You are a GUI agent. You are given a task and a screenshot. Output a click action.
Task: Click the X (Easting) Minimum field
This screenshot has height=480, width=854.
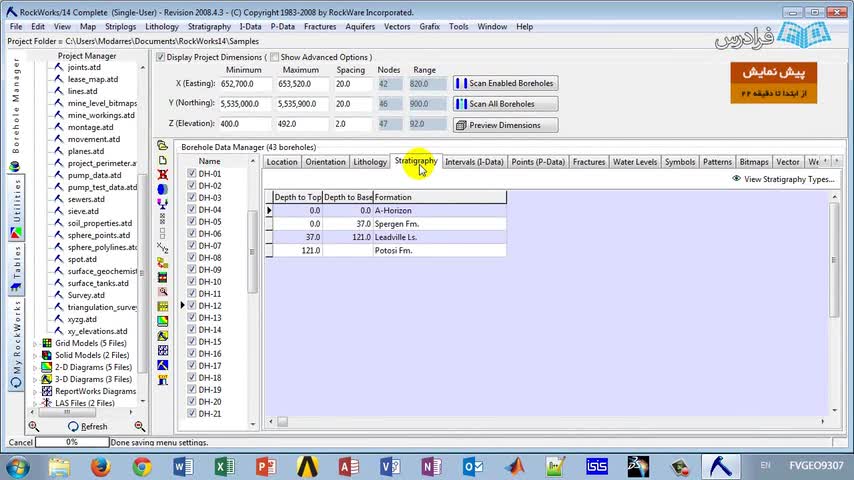tap(245, 84)
